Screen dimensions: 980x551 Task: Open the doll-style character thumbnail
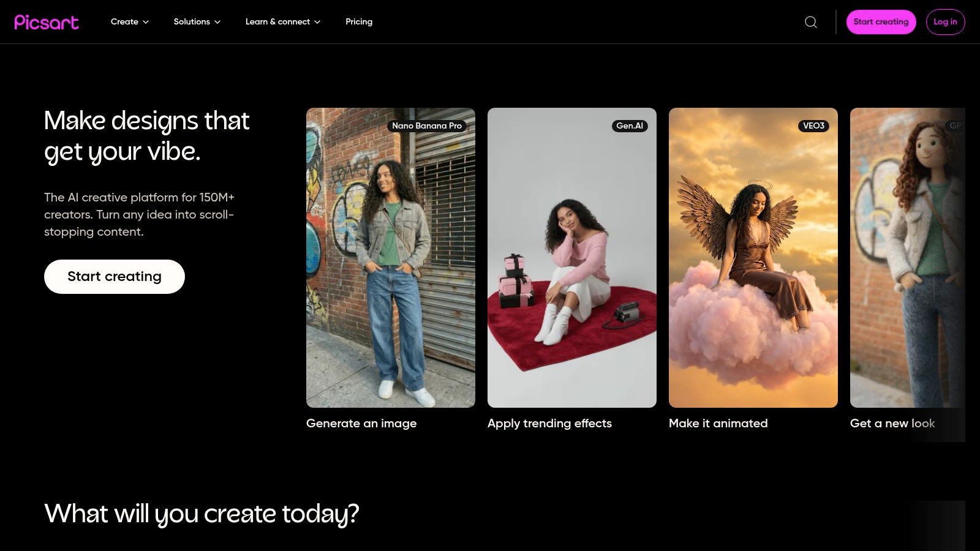point(908,258)
